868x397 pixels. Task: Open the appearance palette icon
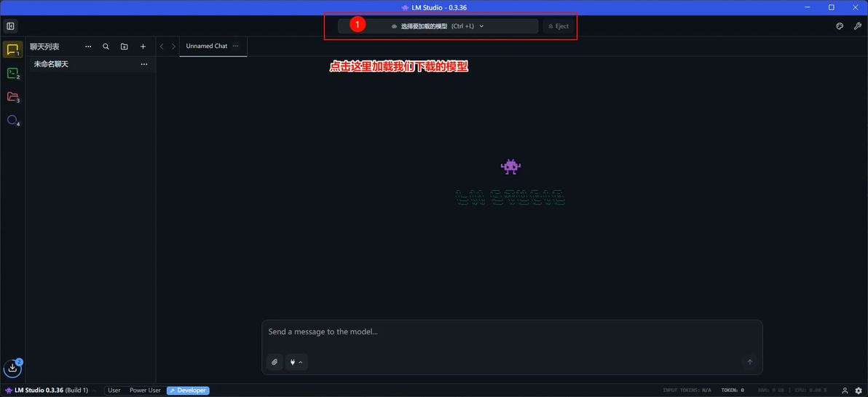839,26
